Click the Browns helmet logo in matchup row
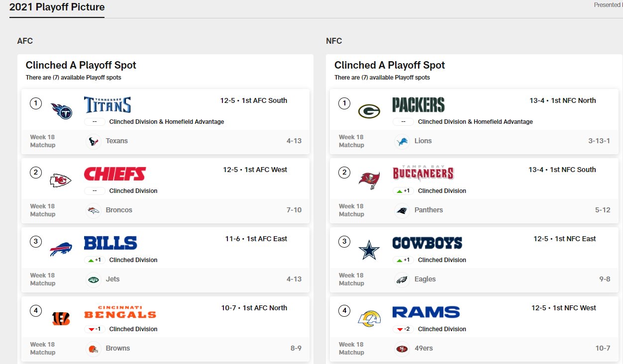Screen dimensions: 623x364 93,349
